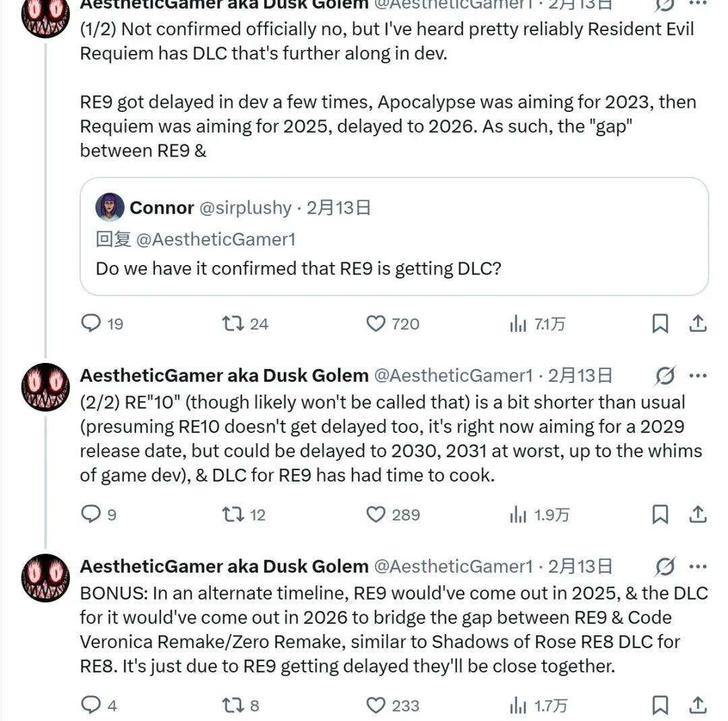
Task: Open the quoted tweet about RE9 DLC confirmation
Action: 394,268
